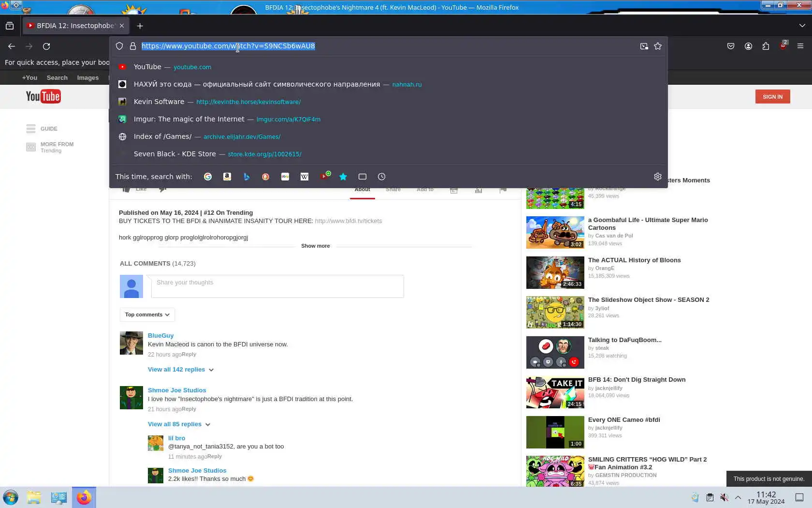
Task: Reply to BlueGuy's comment
Action: click(189, 355)
